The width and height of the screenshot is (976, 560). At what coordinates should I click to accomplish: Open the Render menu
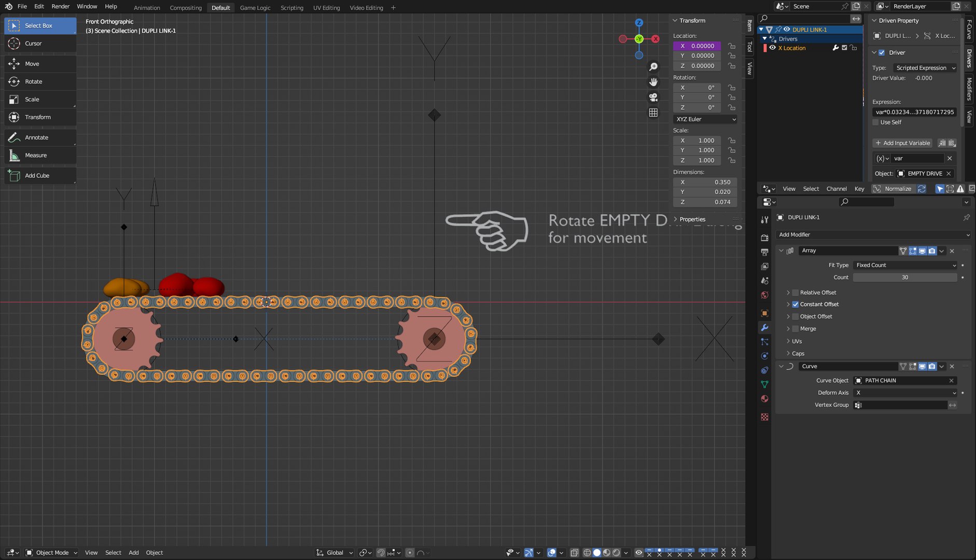coord(61,6)
